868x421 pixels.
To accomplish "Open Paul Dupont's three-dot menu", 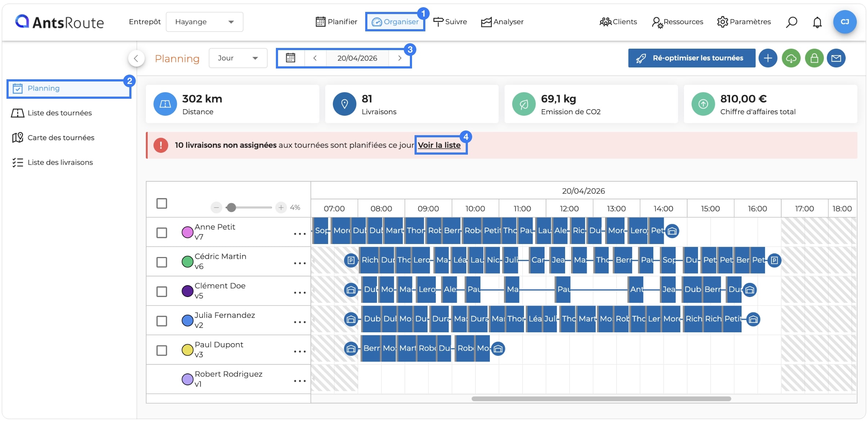I will tap(300, 351).
